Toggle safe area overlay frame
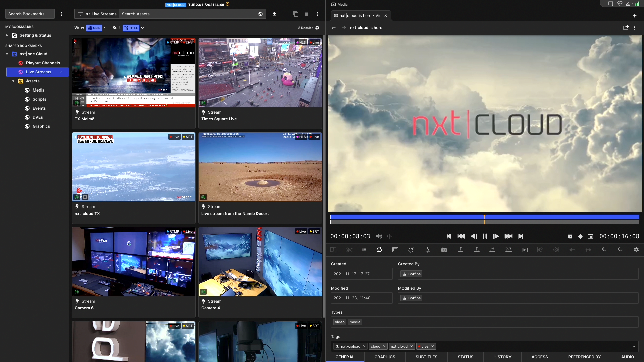Image resolution: width=644 pixels, height=362 pixels. tap(395, 250)
